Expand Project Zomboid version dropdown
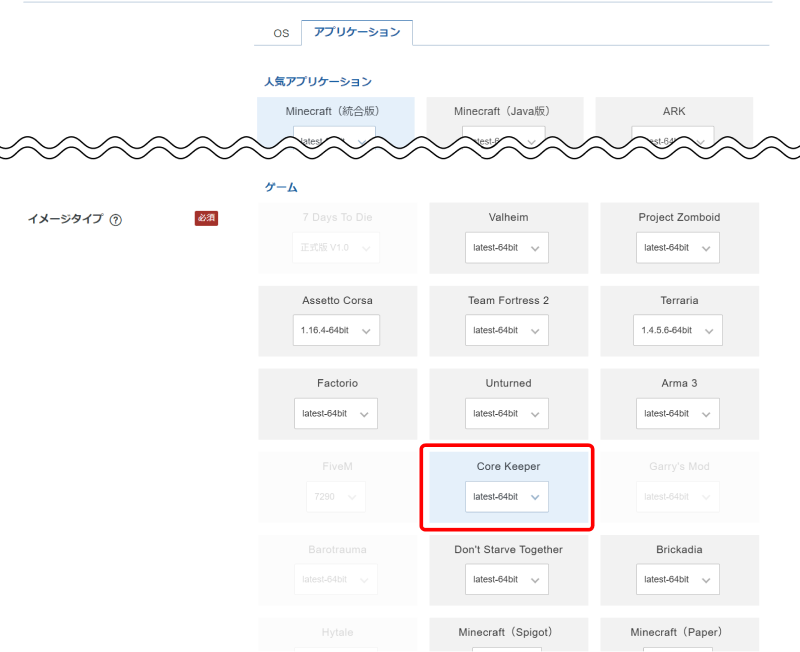 [x=678, y=248]
